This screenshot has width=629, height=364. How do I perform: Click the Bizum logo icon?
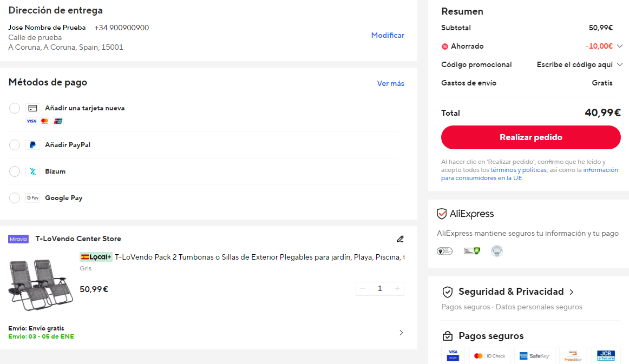pos(33,171)
